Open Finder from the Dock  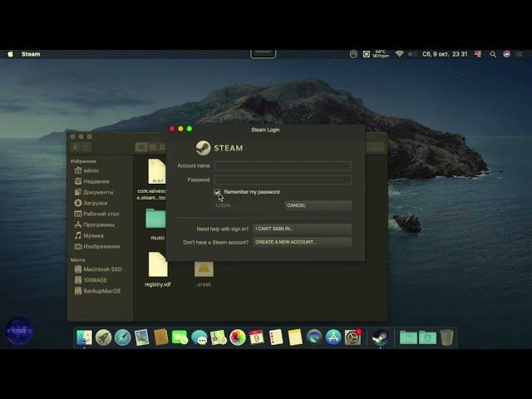84,337
